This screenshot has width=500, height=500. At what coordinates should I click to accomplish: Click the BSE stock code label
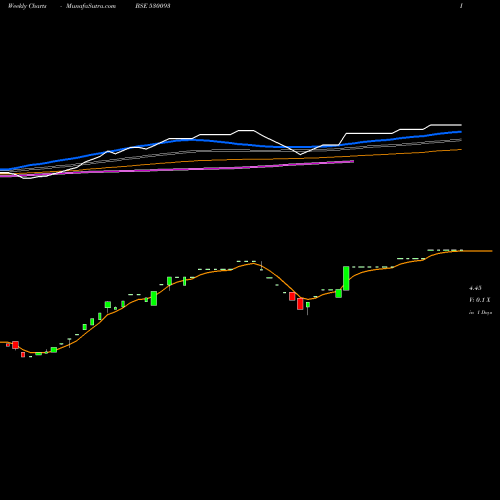[153, 6]
